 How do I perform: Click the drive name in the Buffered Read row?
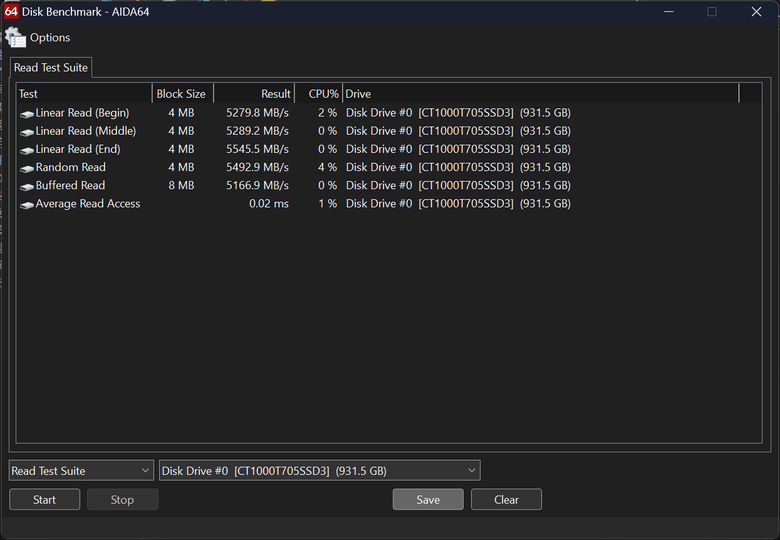(x=458, y=185)
